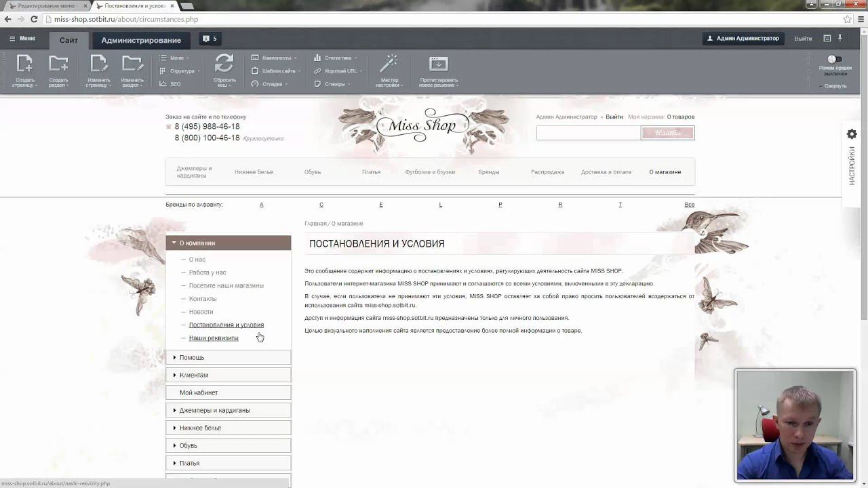Open the Статистика dropdown
The width and height of the screenshot is (868, 488).
[336, 58]
